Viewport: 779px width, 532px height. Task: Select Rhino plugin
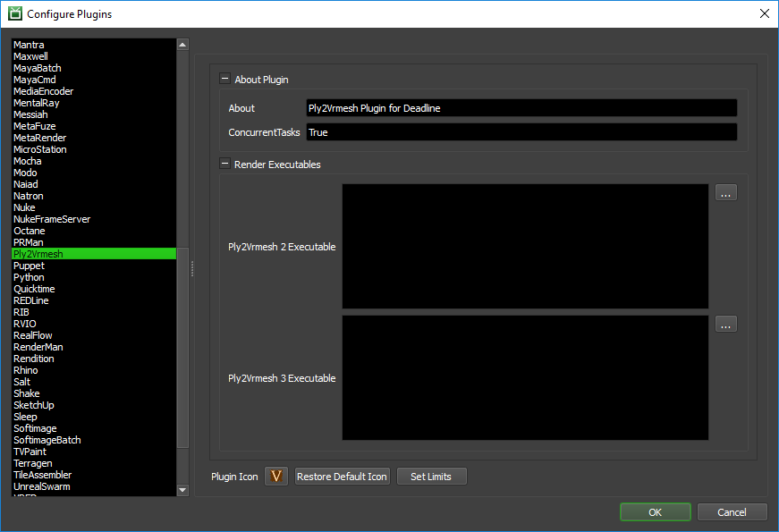pos(94,370)
